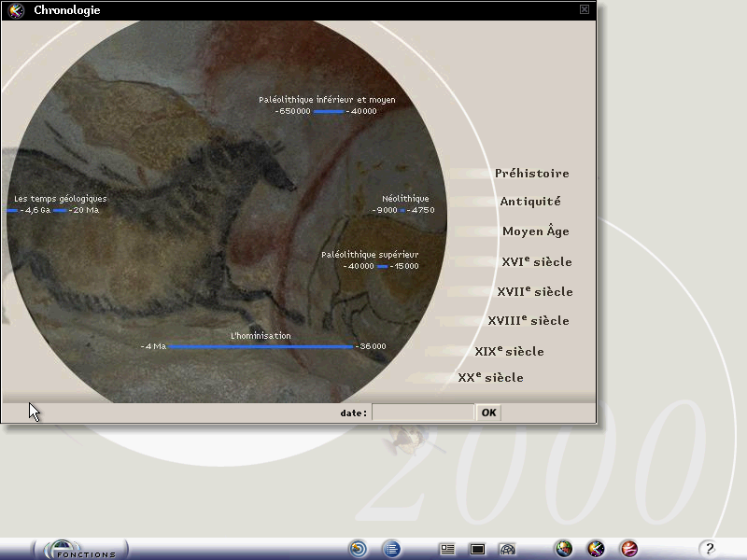Click the red circle figure icon in bottom bar
747x560 pixels.
coord(628,549)
